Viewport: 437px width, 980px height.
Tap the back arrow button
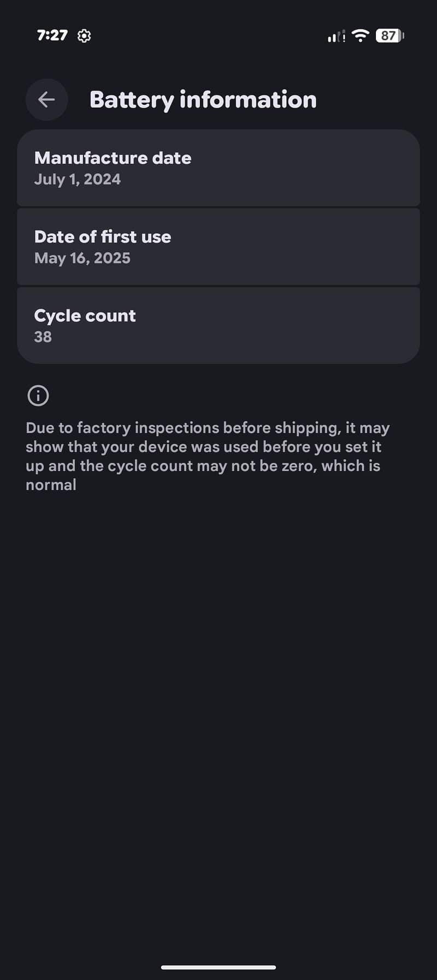click(x=46, y=99)
